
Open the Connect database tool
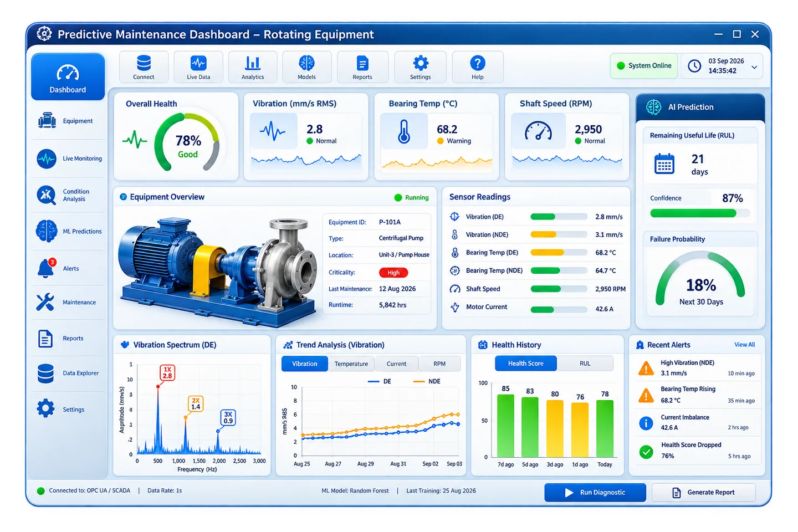click(144, 67)
